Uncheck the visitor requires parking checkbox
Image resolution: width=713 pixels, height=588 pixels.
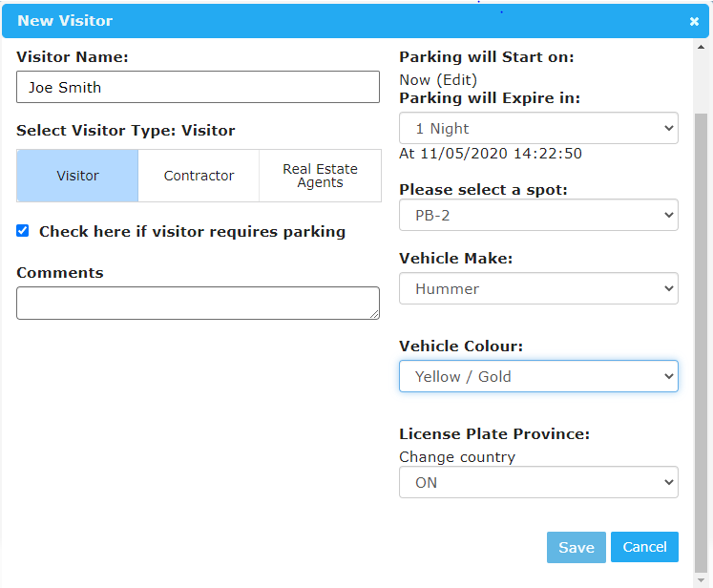23,231
